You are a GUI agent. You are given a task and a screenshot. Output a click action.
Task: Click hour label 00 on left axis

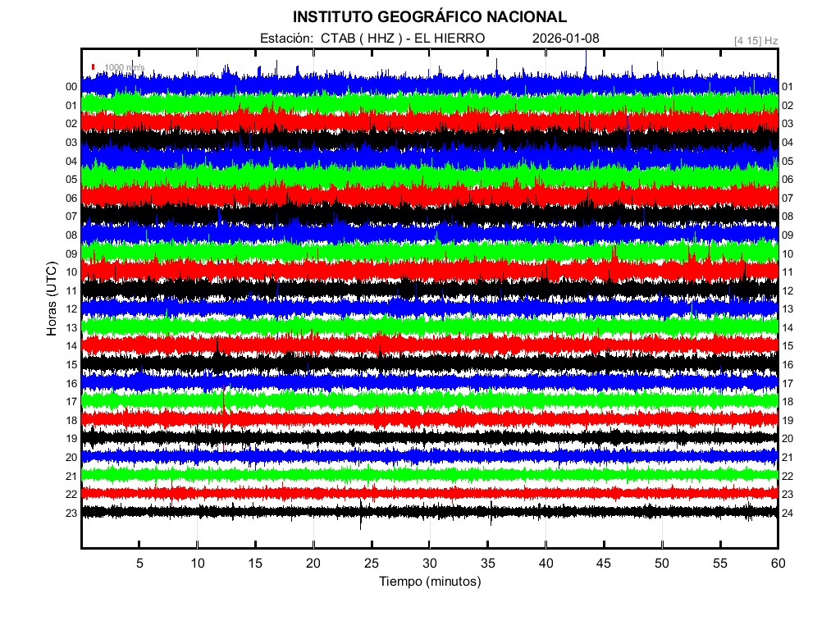pos(71,87)
